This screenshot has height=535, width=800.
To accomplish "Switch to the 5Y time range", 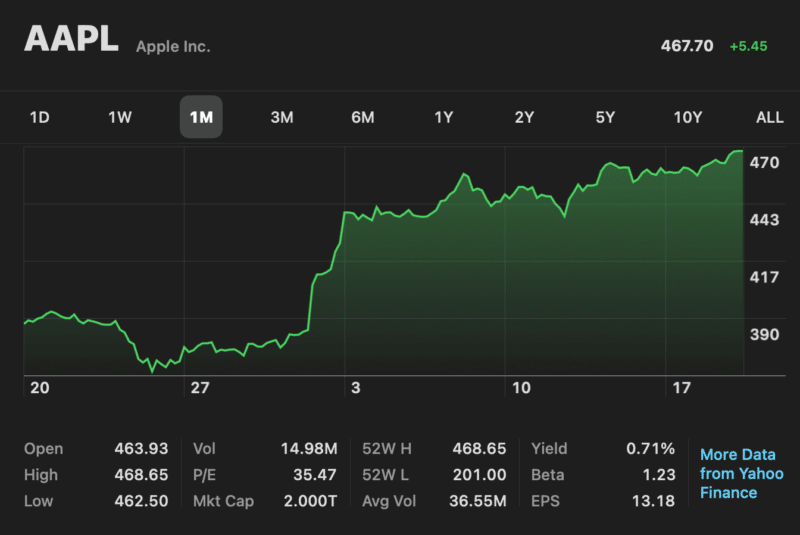I will coord(606,117).
